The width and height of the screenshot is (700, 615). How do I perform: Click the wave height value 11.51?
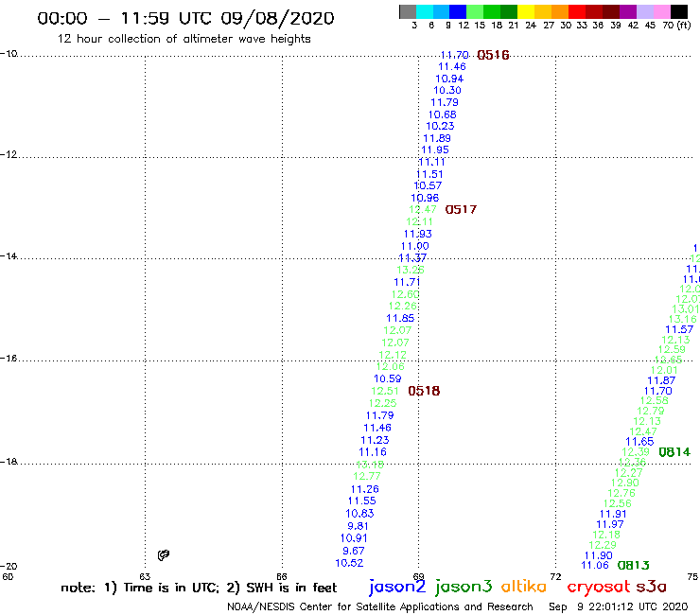[x=429, y=174]
